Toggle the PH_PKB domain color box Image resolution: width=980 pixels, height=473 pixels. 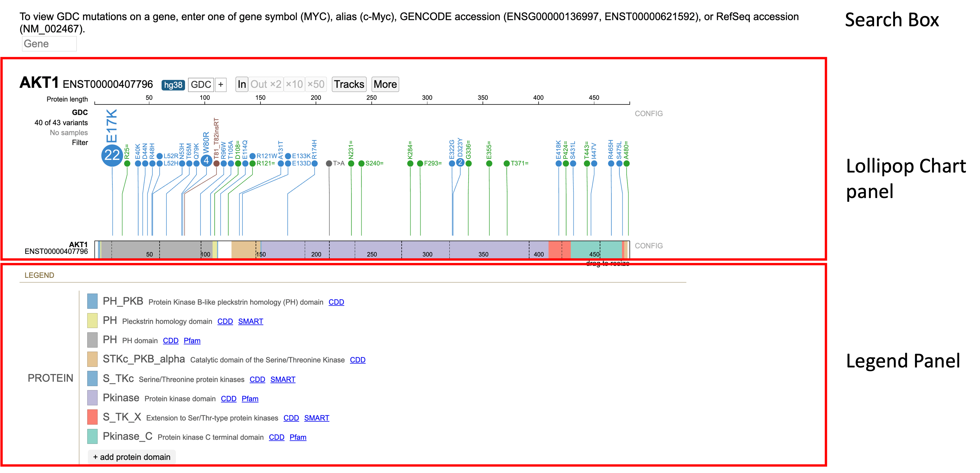92,301
